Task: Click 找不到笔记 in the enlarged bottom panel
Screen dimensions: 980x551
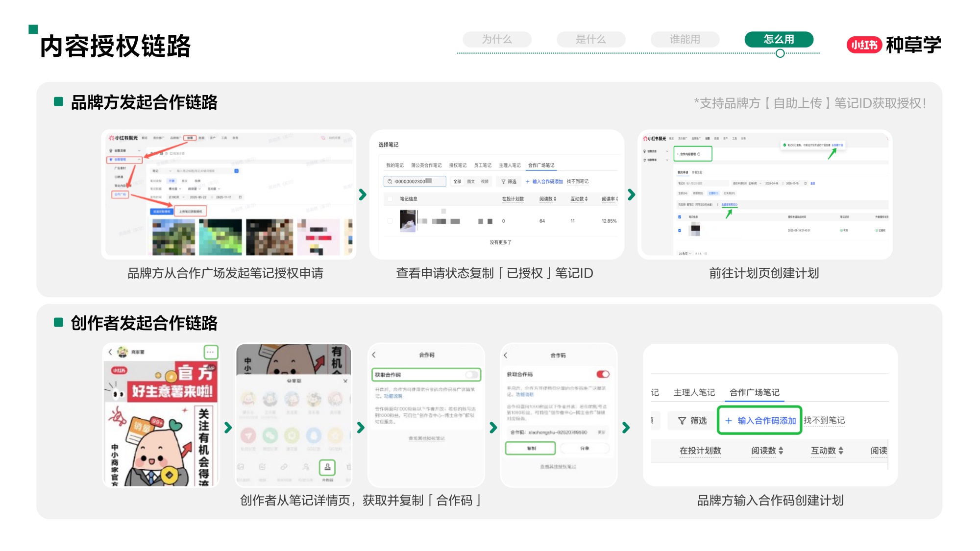Action: coord(824,420)
